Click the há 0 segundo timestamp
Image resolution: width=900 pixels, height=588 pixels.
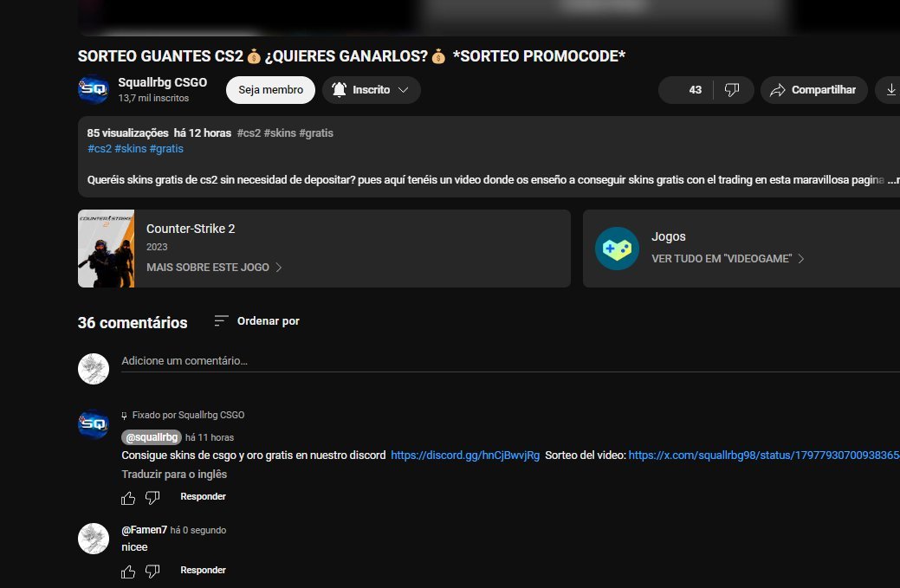(198, 531)
